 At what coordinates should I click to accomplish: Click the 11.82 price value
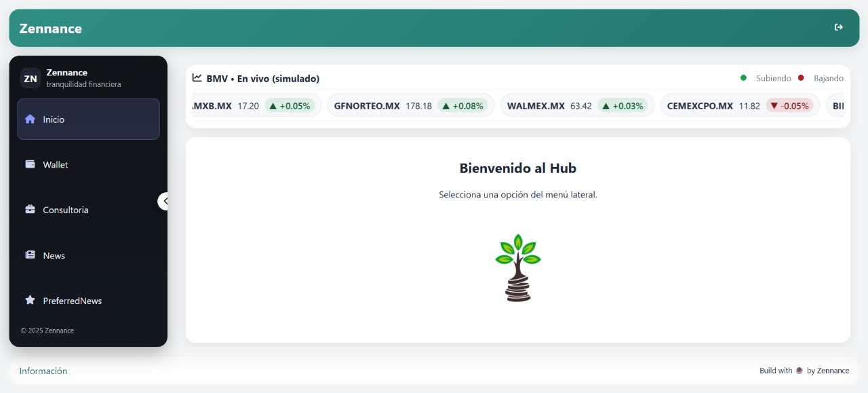pos(749,106)
